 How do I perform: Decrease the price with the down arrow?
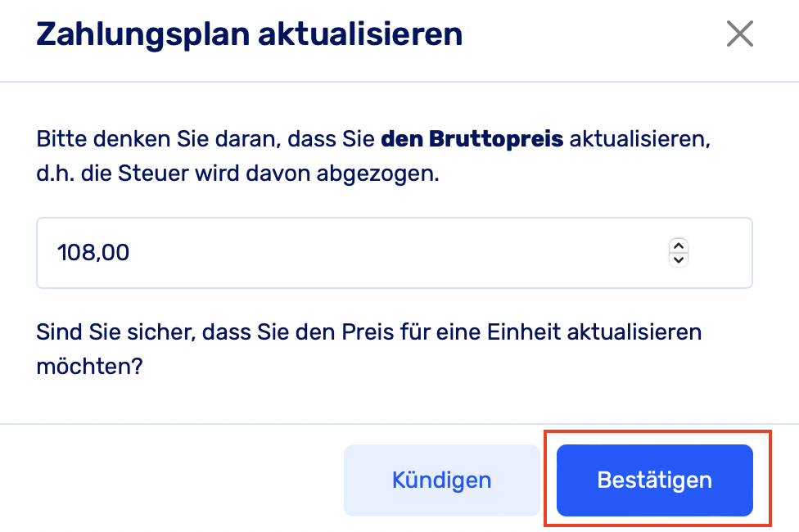tap(679, 259)
